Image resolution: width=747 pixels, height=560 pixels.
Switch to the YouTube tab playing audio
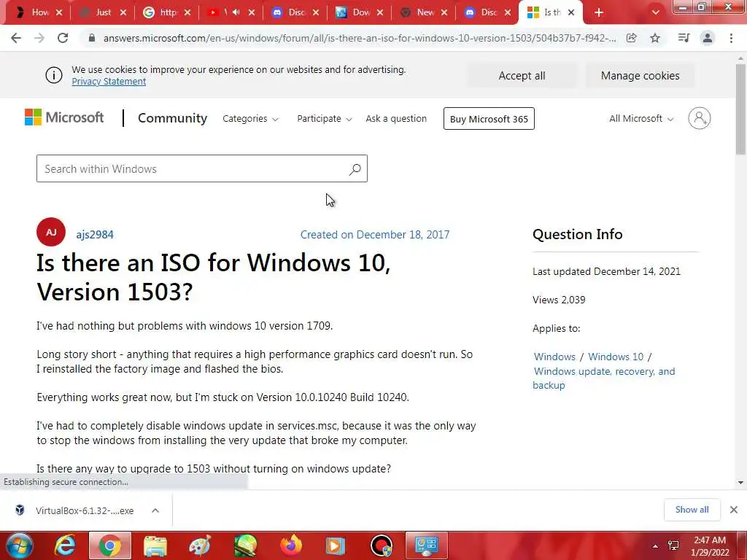(x=225, y=12)
